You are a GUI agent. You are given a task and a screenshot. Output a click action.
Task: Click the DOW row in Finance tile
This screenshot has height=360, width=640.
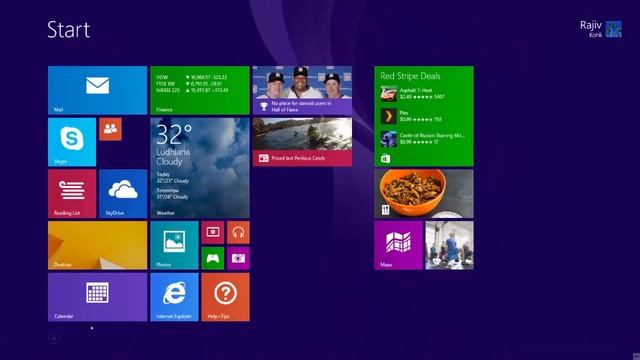coord(191,77)
